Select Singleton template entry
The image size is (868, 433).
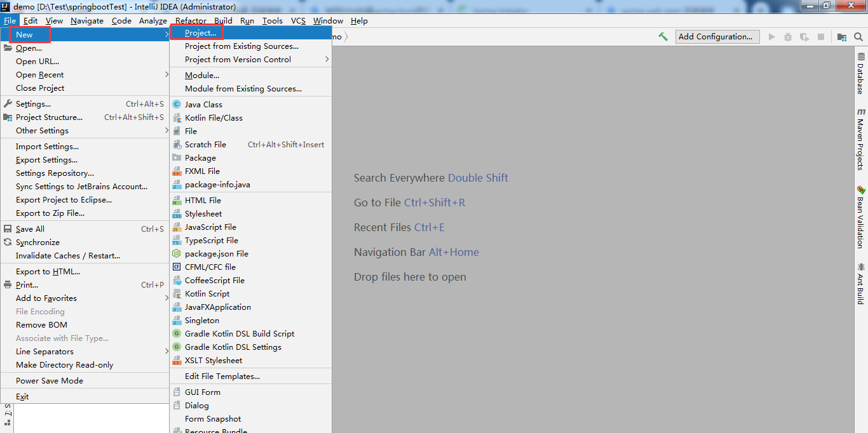[250, 320]
